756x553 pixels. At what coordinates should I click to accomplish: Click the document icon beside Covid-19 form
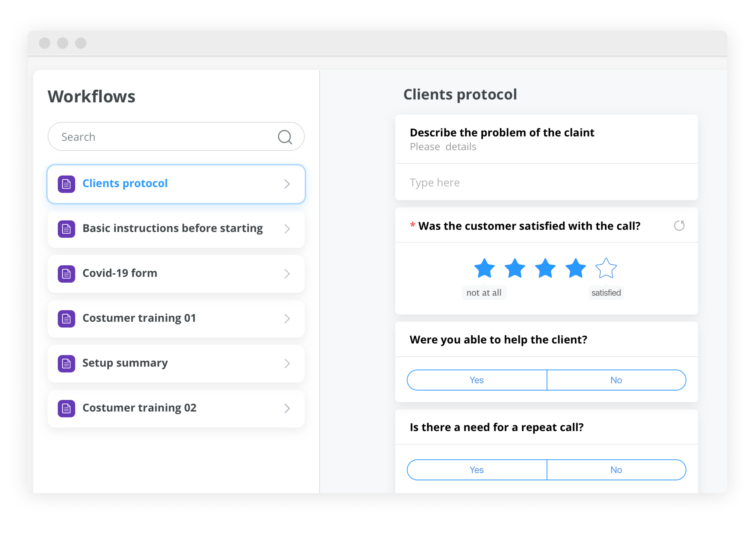tap(66, 274)
